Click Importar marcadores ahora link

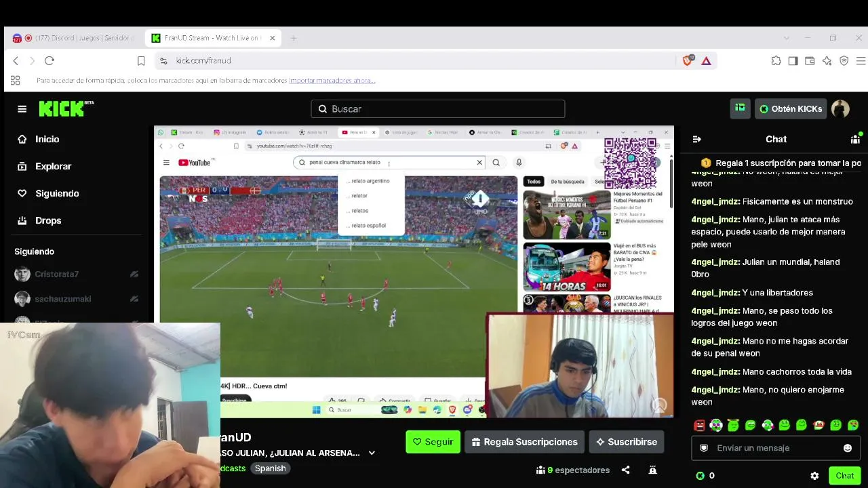pos(332,81)
